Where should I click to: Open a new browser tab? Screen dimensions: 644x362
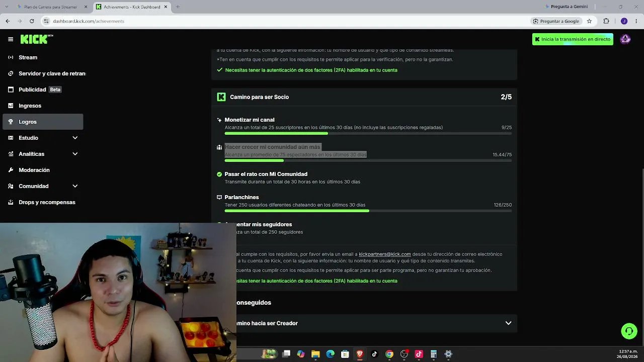[x=178, y=7]
